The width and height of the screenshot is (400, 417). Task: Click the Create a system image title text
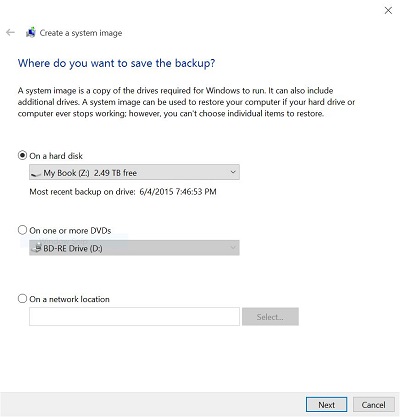coord(81,33)
